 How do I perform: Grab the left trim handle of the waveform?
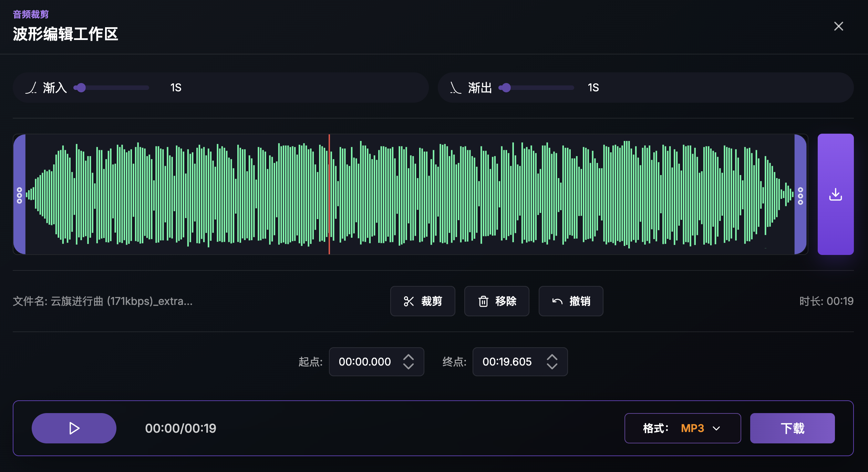pyautogui.click(x=20, y=195)
